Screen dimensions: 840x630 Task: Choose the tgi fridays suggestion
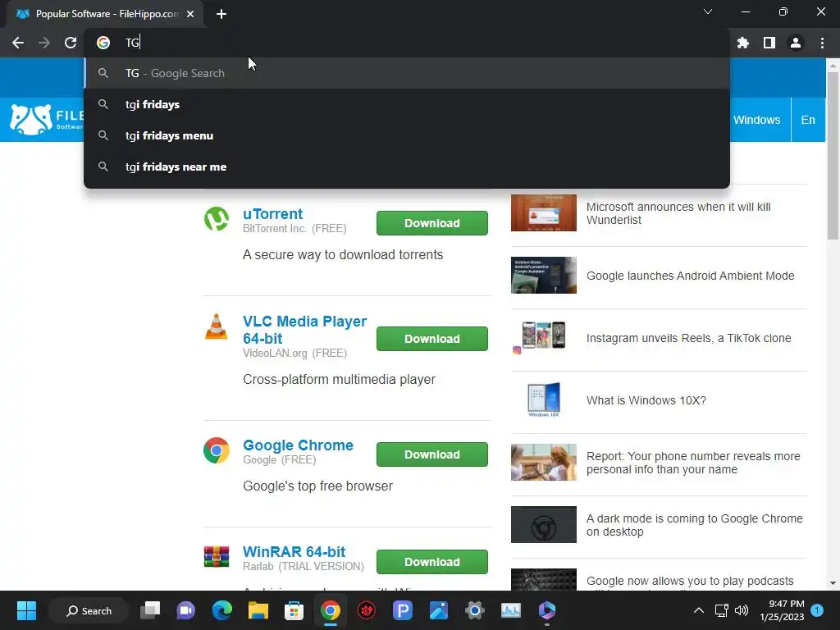click(407, 104)
